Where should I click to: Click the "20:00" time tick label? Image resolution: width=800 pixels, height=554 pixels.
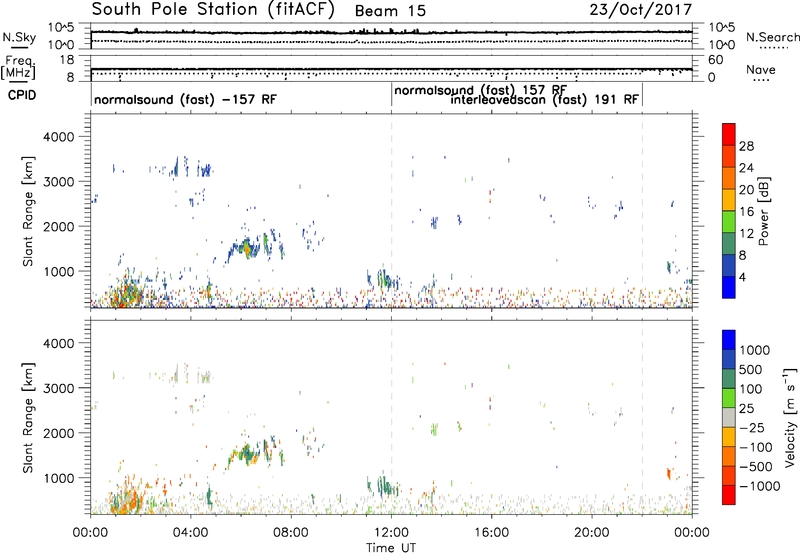click(x=592, y=533)
